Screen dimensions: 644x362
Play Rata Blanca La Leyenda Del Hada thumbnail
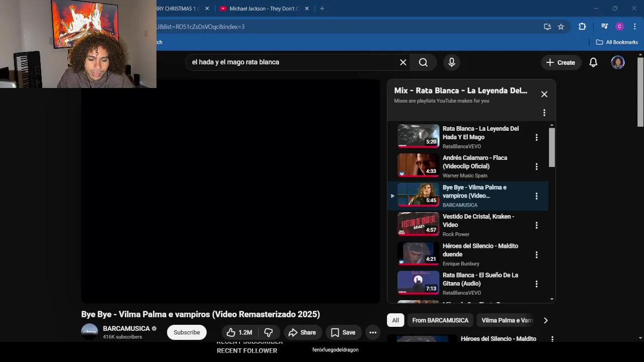coord(418,136)
